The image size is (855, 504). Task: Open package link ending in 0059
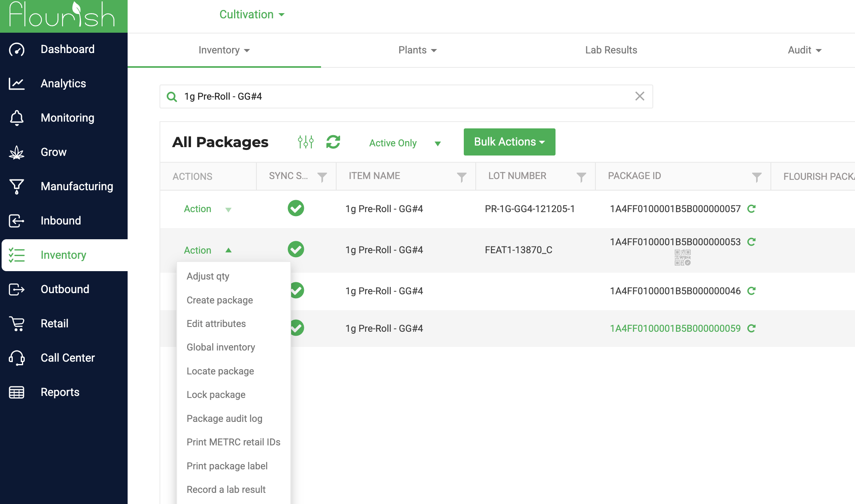675,328
